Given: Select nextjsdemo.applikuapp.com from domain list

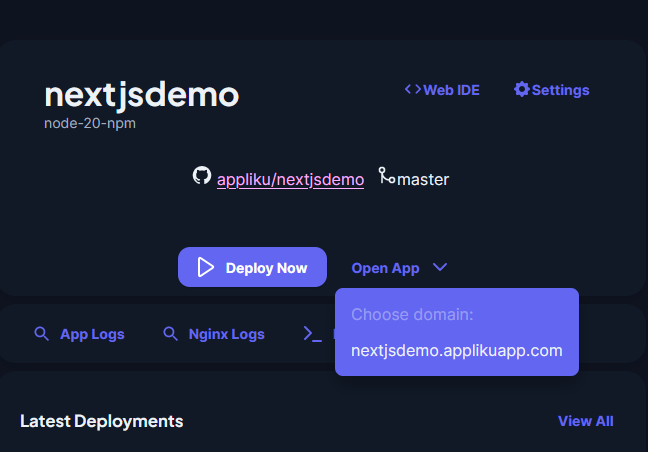Looking at the screenshot, I should 456,351.
